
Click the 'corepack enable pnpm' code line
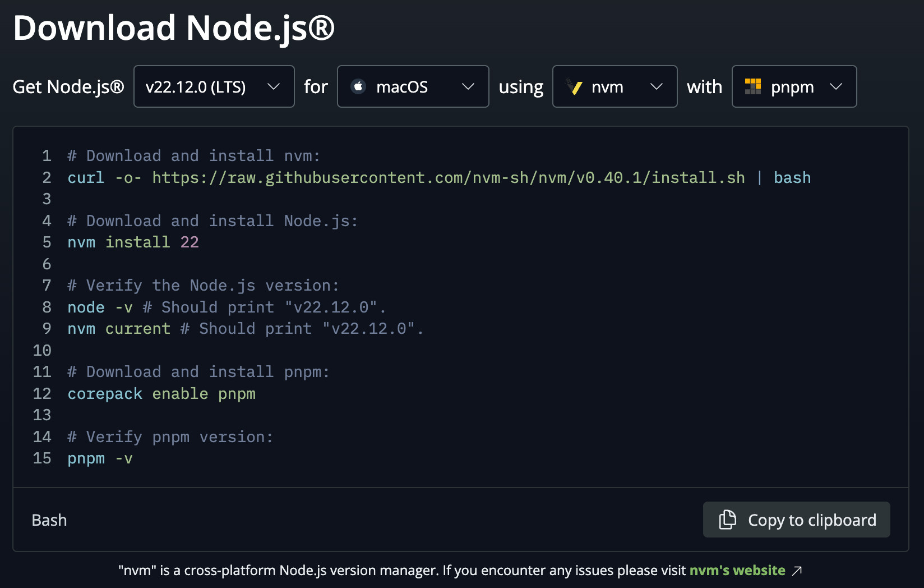tap(161, 393)
